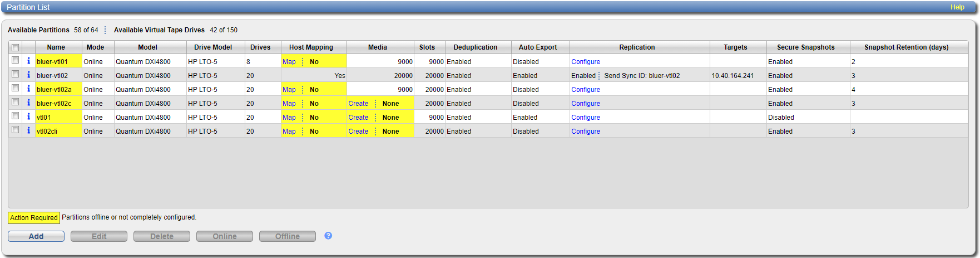Viewport: 980px width, 258px height.
Task: Sort by the Name column header
Action: (56, 47)
